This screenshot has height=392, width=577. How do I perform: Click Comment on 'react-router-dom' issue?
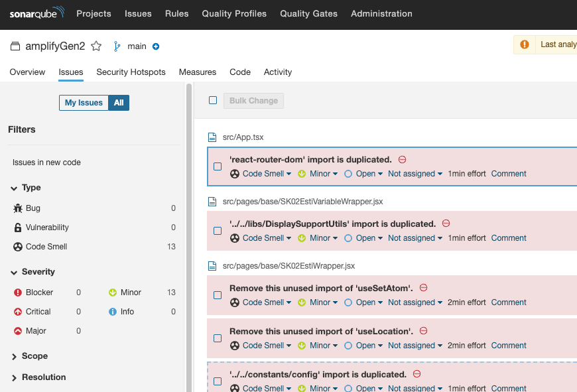[x=509, y=174]
